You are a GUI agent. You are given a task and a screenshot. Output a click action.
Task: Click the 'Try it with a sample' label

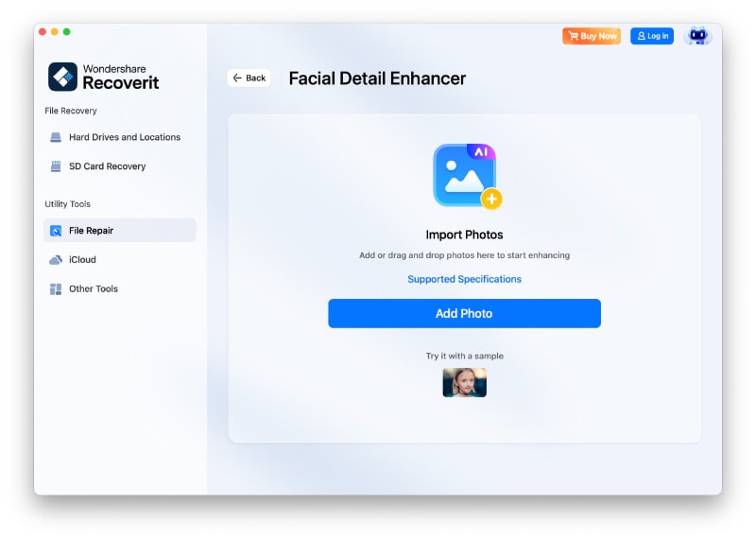tap(464, 356)
